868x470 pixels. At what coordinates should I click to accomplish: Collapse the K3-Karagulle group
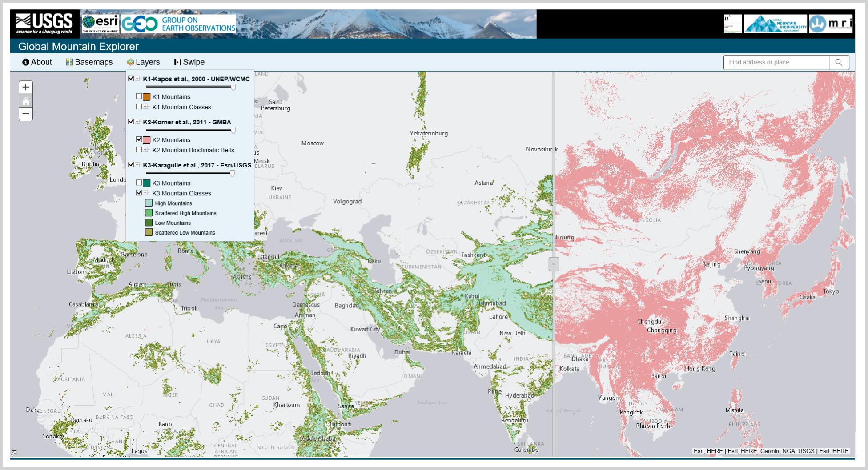pyautogui.click(x=137, y=165)
